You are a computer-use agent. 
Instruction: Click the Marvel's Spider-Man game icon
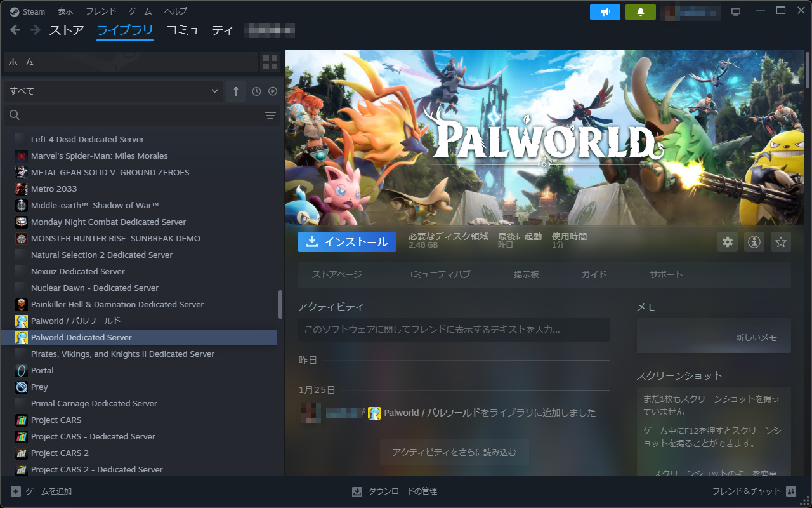click(22, 156)
